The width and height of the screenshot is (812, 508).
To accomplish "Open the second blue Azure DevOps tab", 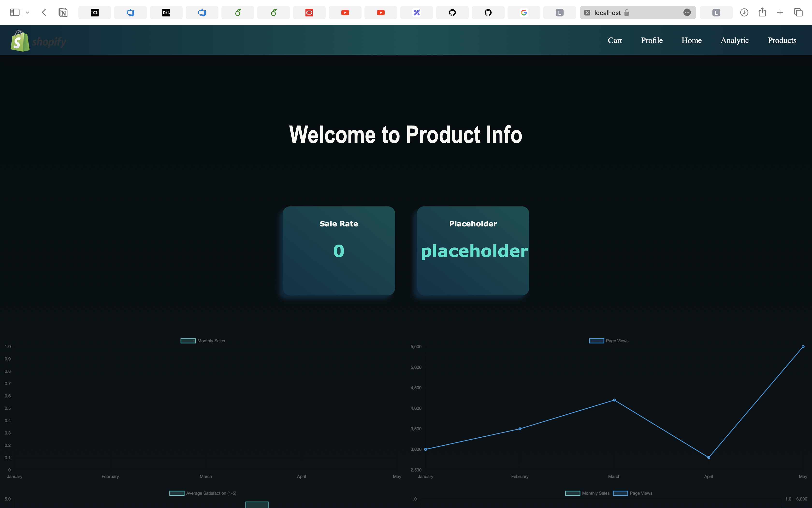I will pos(202,12).
